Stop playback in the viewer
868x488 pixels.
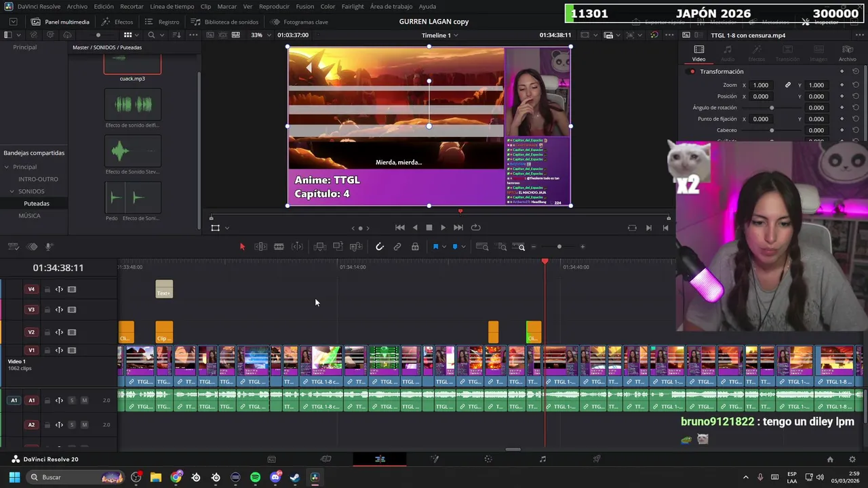[x=429, y=228]
